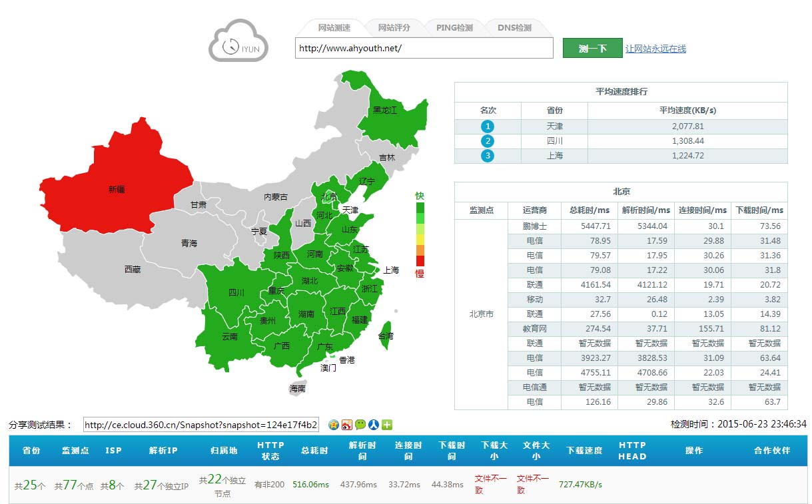Share via green WeChat bubble icon
Screen dimensions: 812x504
click(360, 425)
